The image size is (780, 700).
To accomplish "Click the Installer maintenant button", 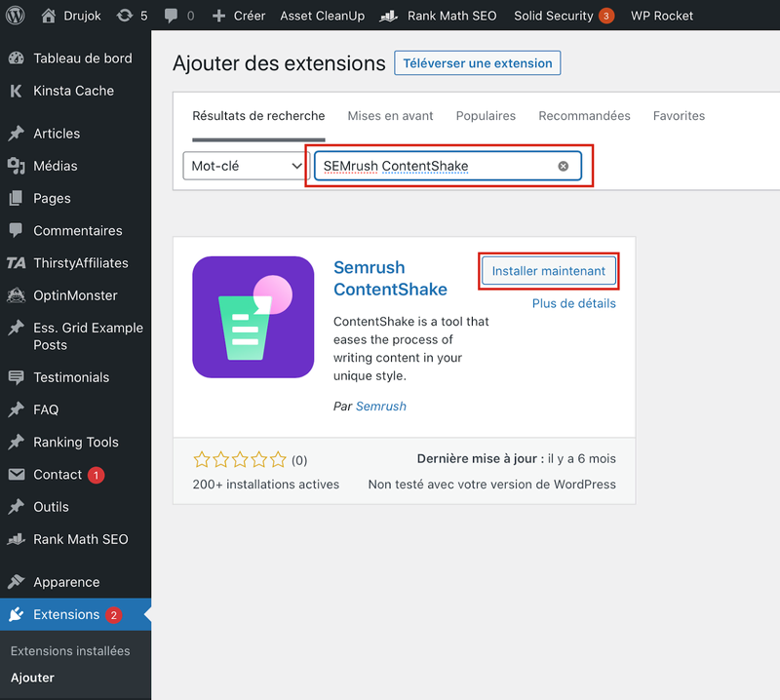I will click(548, 271).
